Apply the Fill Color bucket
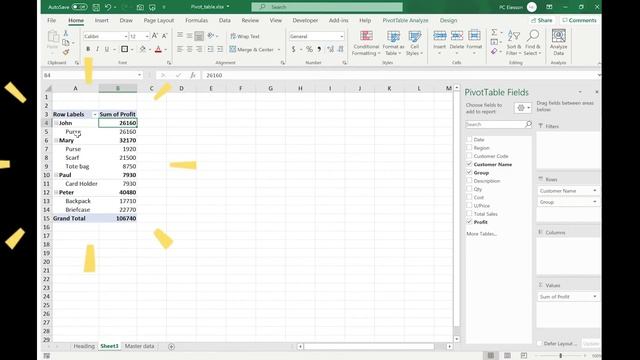 click(142, 49)
